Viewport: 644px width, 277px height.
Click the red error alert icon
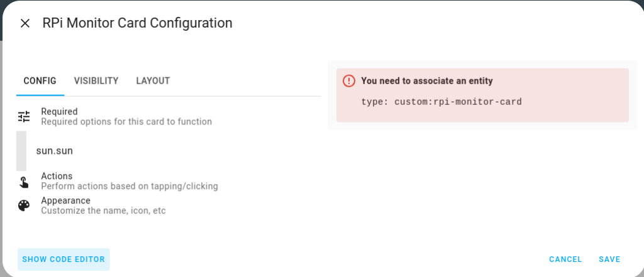pos(348,81)
